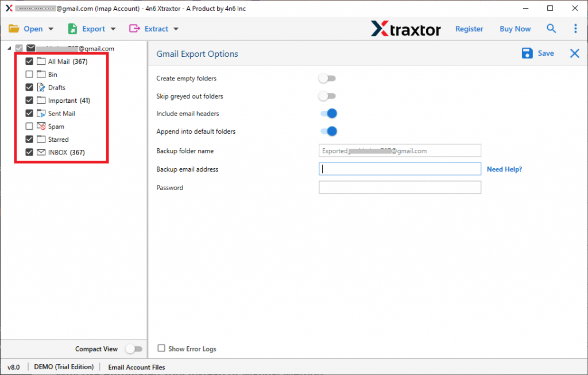Select the Starred folder label
The image size is (588, 375).
click(58, 140)
